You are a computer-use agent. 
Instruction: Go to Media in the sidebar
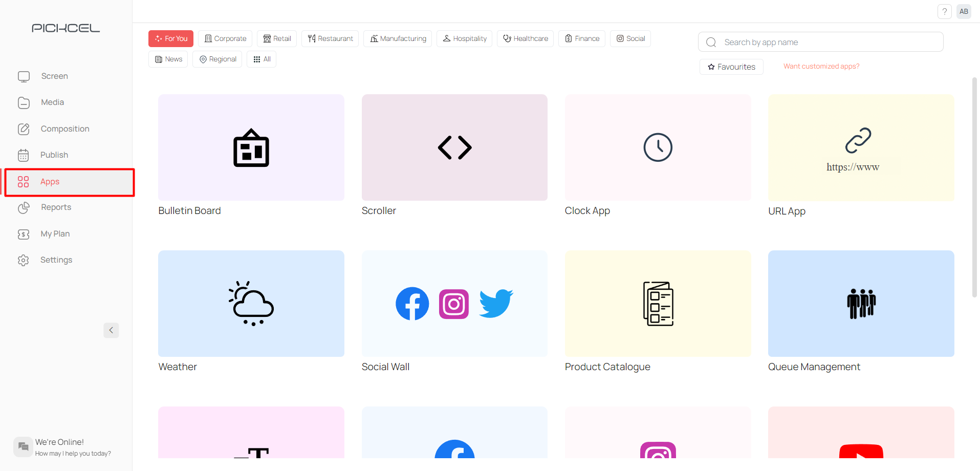tap(53, 102)
